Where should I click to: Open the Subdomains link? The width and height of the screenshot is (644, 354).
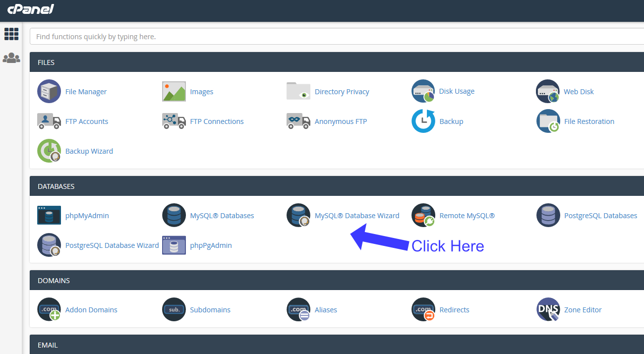210,310
